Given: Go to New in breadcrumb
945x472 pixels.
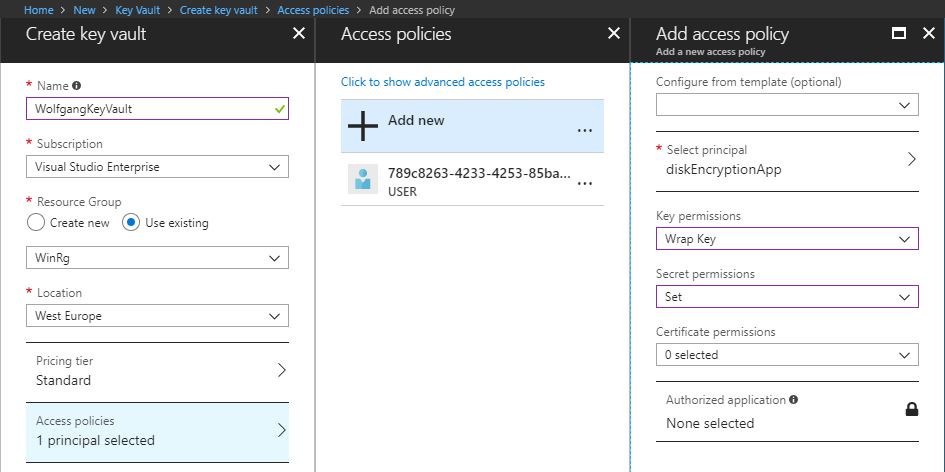Looking at the screenshot, I should pos(84,10).
